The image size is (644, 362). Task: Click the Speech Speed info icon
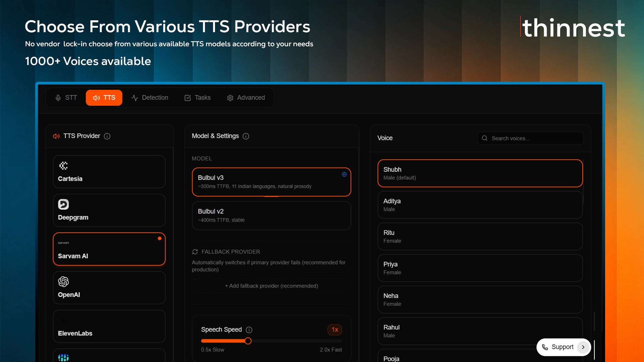coord(249,330)
